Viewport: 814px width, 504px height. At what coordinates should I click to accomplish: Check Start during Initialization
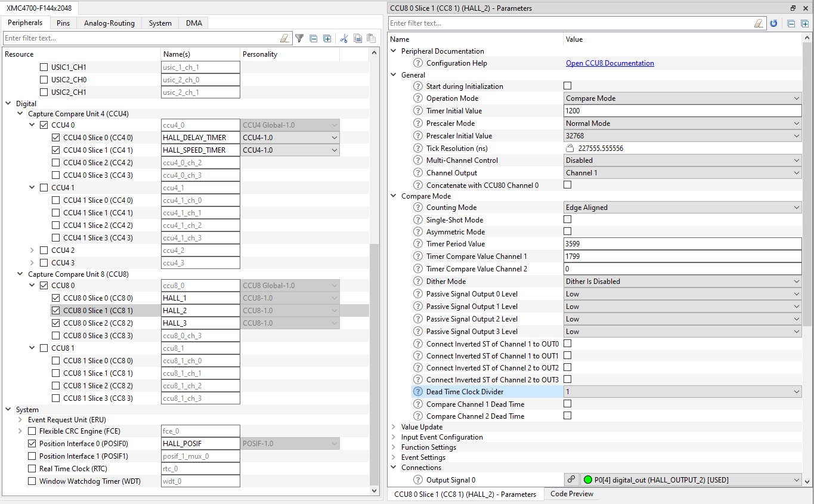[x=567, y=86]
